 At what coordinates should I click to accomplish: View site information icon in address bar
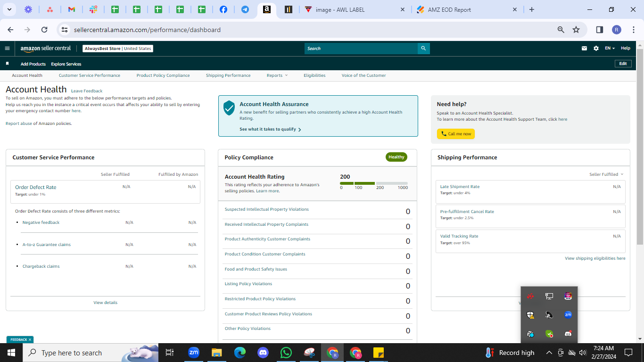[x=65, y=30]
